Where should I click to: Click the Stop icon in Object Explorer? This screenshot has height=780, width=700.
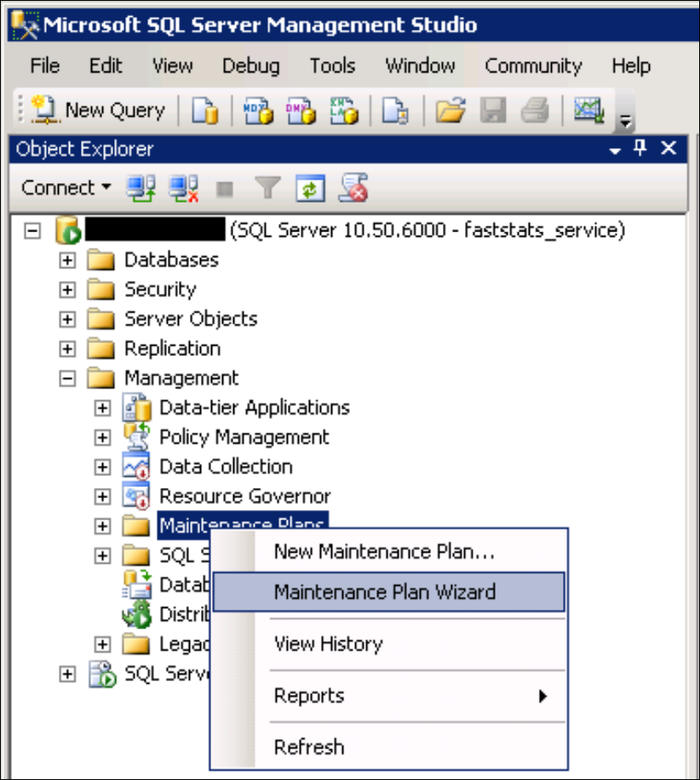tap(225, 189)
